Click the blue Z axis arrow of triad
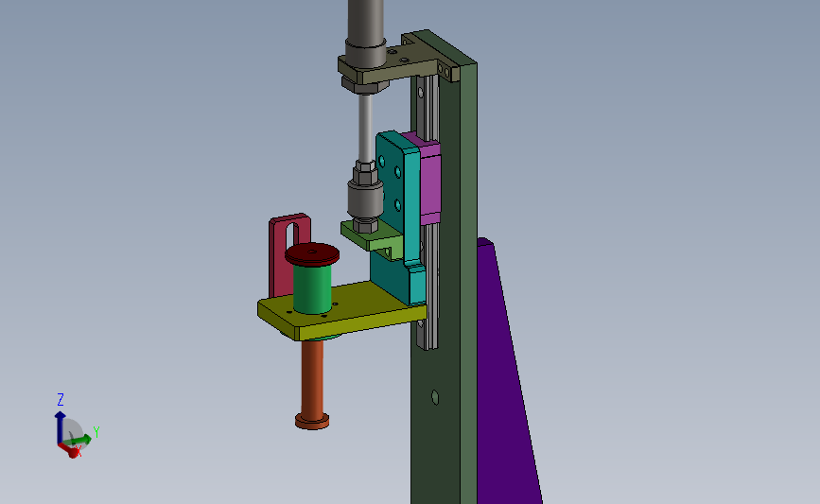The image size is (820, 504). (60, 427)
